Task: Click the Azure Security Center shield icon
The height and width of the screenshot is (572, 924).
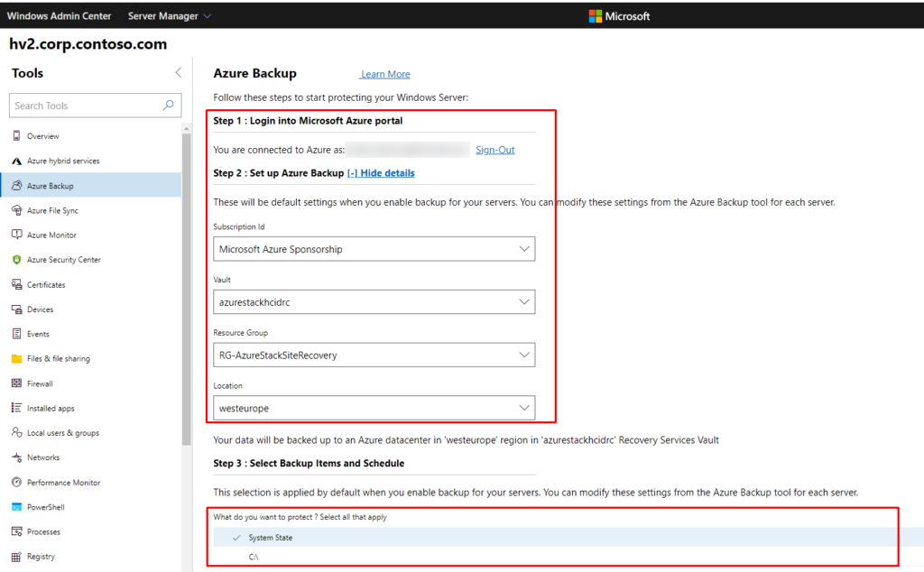Action: (16, 259)
